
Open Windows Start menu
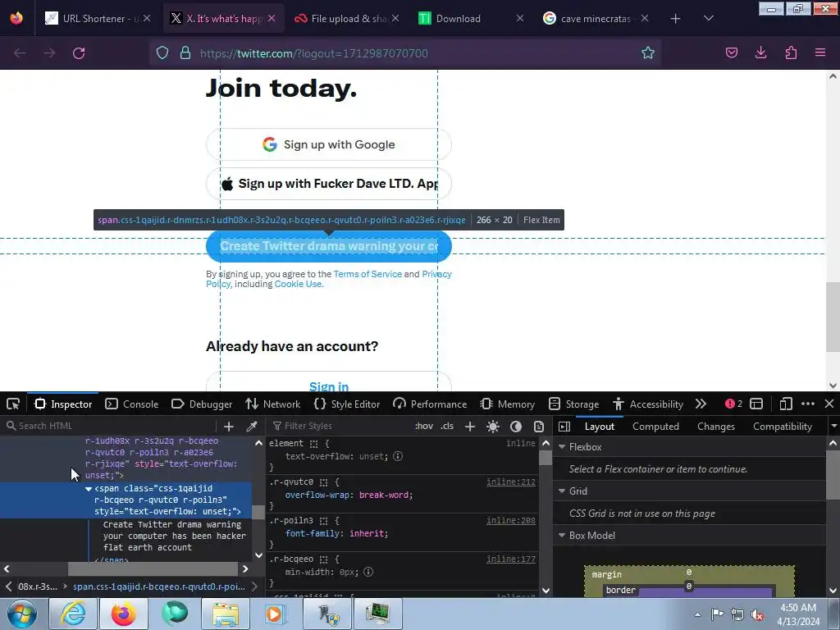22,614
